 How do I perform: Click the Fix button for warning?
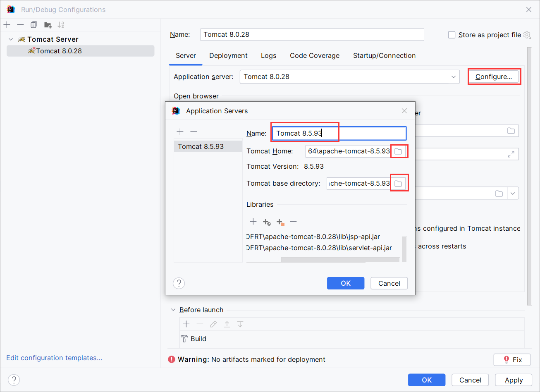[512, 360]
